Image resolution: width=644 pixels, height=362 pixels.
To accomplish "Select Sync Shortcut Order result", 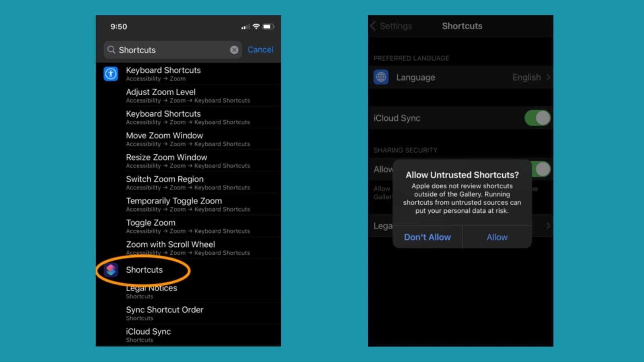I will click(203, 313).
